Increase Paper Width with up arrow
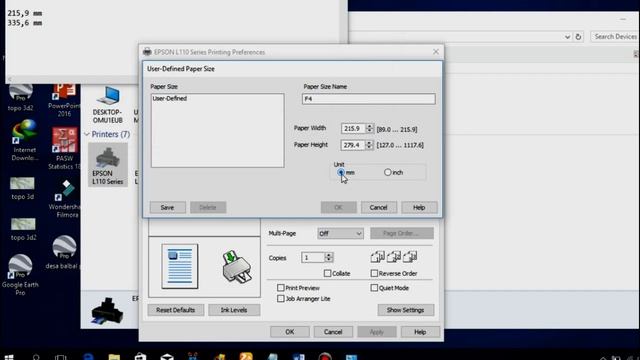 click(369, 126)
